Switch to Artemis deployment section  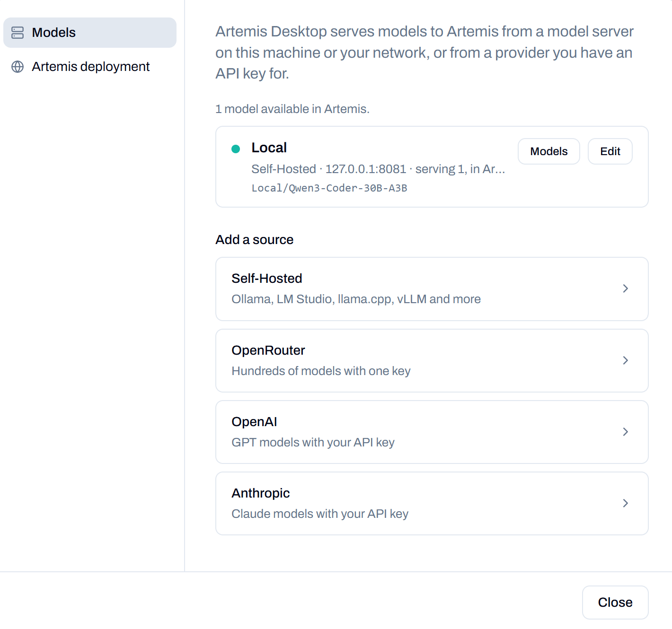90,67
